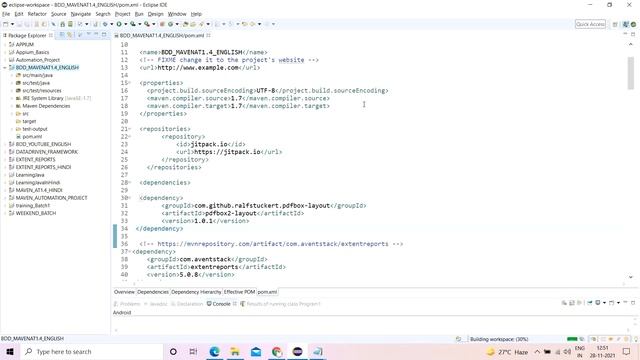
Task: Open the Run configurations dropdown arrow
Action: coord(125,24)
